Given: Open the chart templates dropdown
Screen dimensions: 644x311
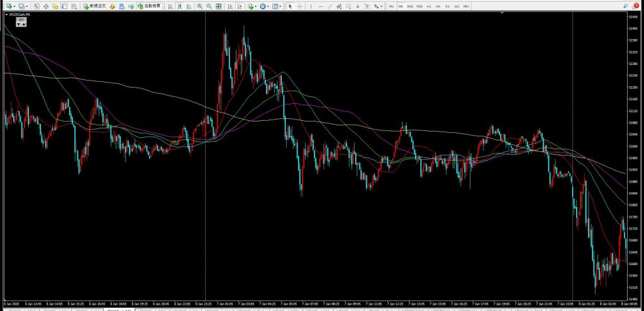Looking at the screenshot, I should click(x=277, y=6).
